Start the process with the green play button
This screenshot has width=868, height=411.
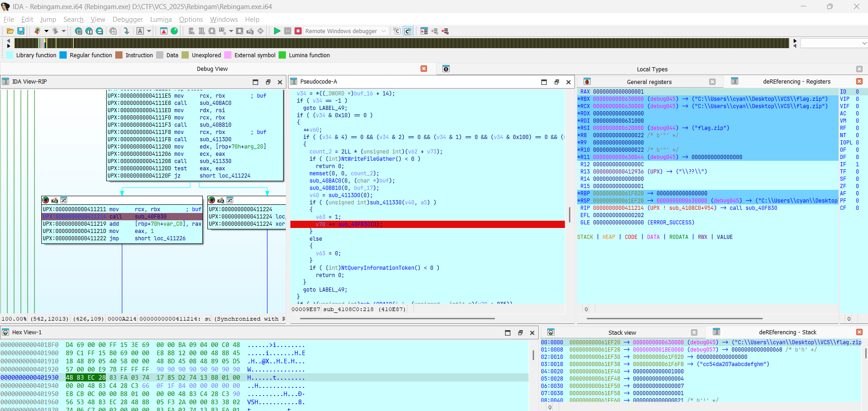(x=277, y=31)
